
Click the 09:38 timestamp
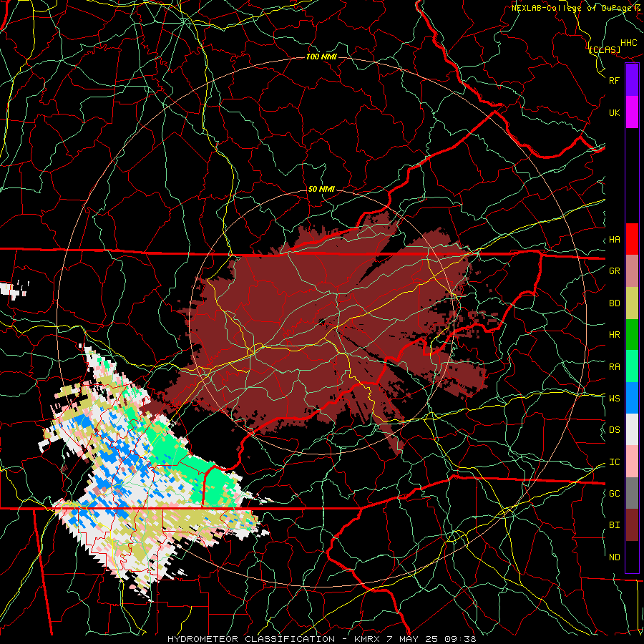point(461,639)
